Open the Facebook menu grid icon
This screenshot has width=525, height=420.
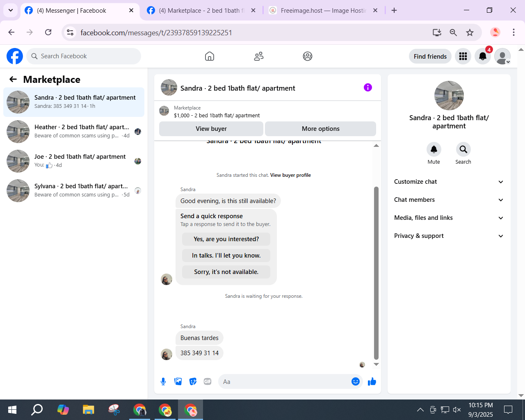pos(463,56)
